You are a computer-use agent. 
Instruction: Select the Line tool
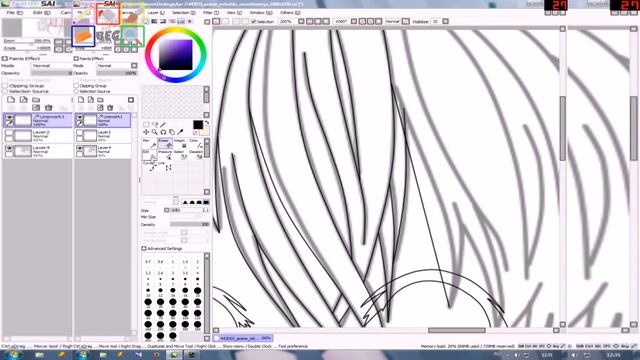click(x=164, y=166)
